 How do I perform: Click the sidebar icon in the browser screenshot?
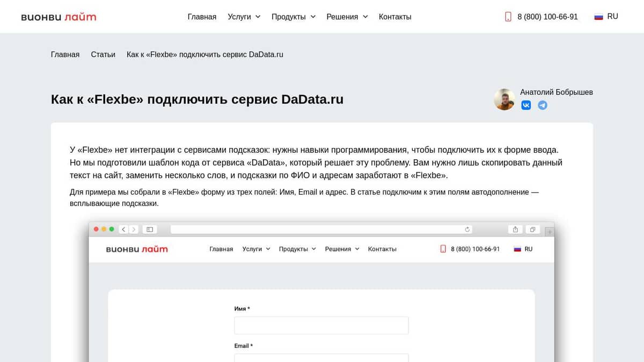[149, 229]
